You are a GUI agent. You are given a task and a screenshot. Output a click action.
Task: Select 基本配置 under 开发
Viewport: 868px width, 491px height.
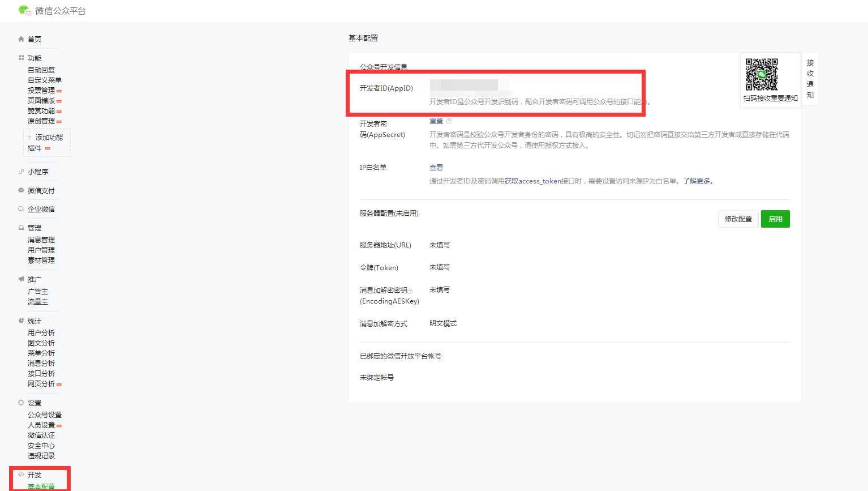click(41, 486)
